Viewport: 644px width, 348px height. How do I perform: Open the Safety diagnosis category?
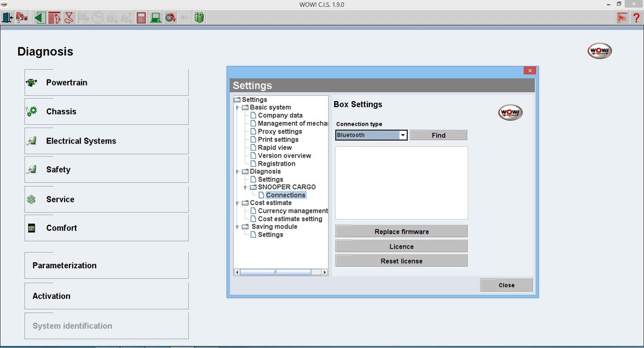click(107, 170)
